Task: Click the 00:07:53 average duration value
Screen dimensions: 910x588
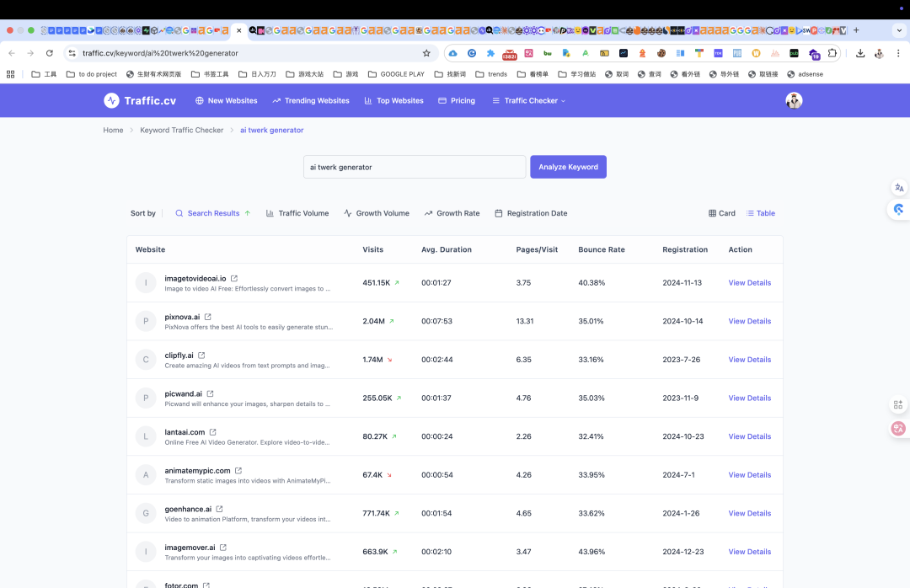Action: point(436,321)
